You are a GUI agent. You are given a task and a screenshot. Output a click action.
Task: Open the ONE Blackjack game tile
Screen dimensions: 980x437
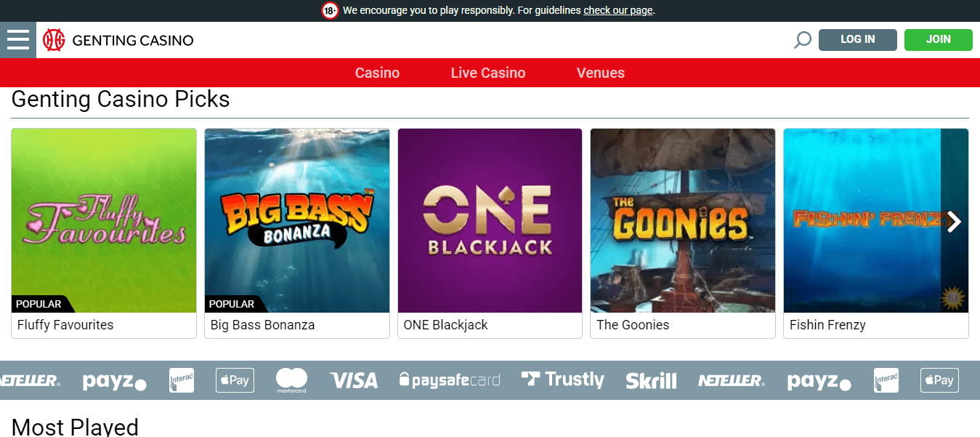click(x=490, y=221)
